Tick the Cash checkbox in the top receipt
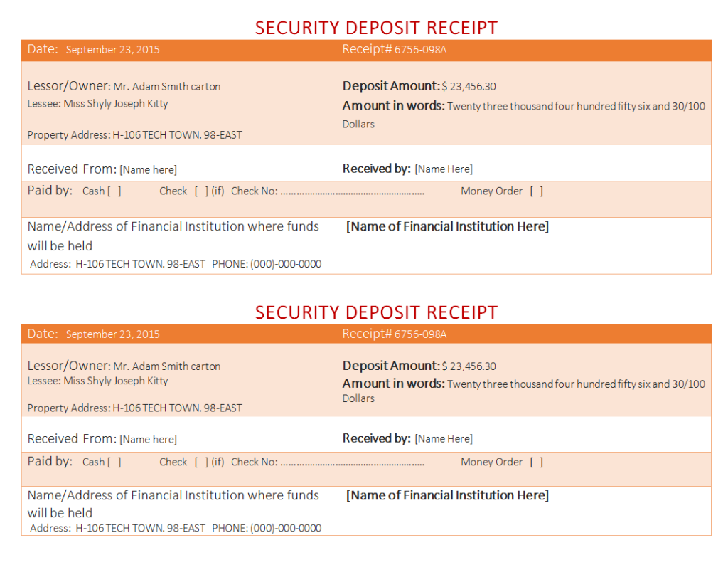The height and width of the screenshot is (587, 728). (114, 191)
